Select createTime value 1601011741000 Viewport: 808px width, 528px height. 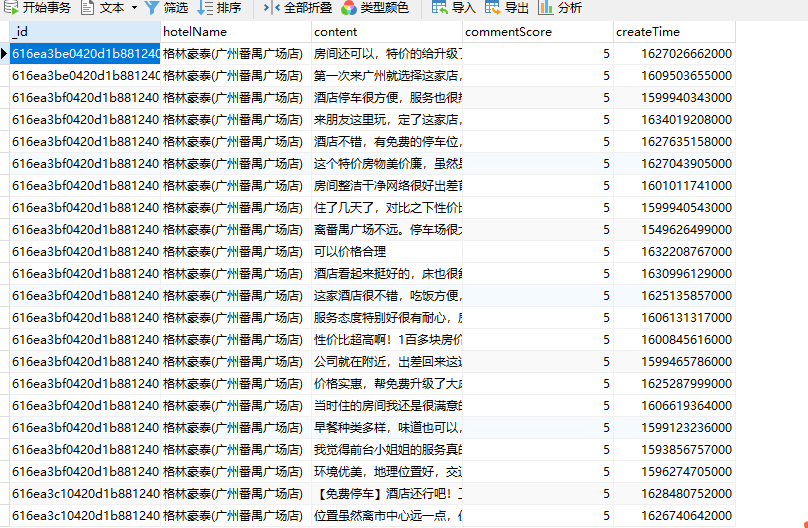675,186
